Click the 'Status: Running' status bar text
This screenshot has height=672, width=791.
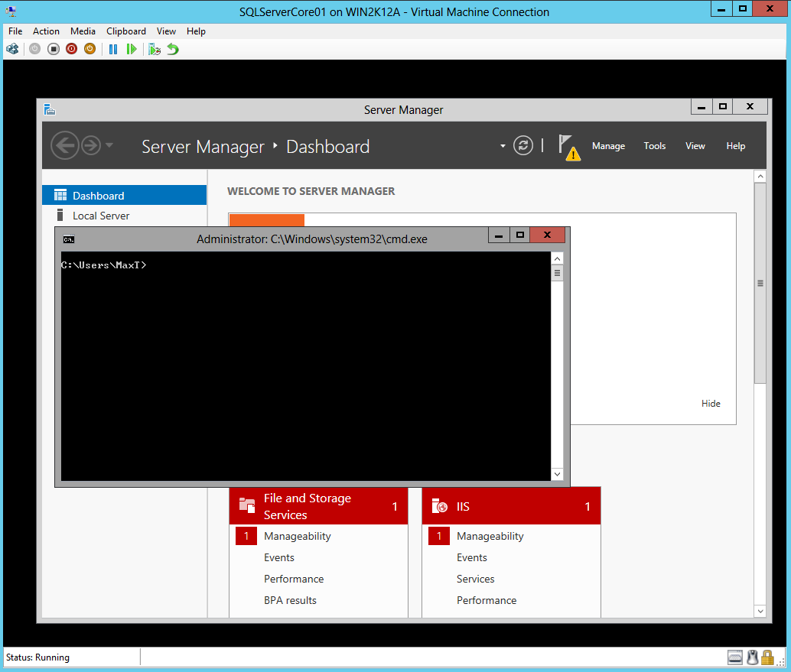tap(37, 657)
